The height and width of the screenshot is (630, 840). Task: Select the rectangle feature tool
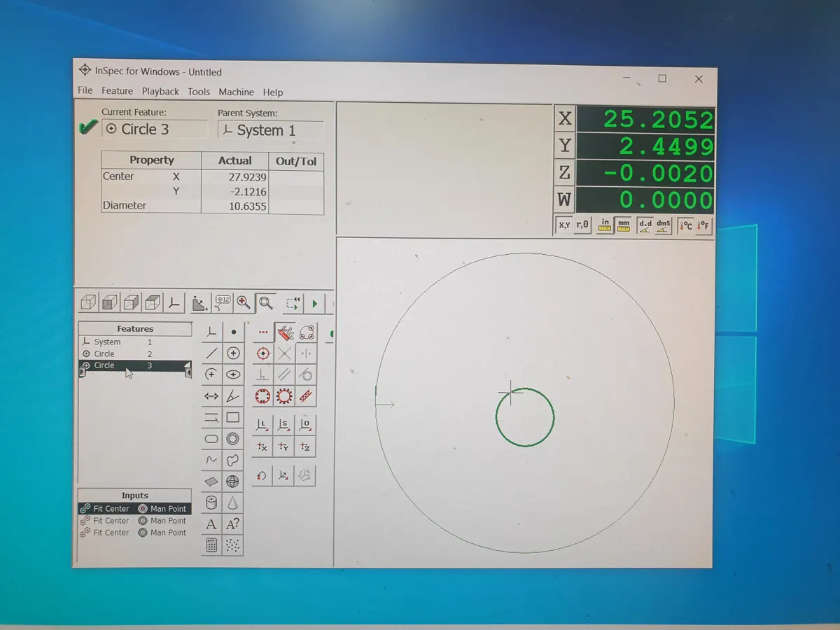(233, 418)
